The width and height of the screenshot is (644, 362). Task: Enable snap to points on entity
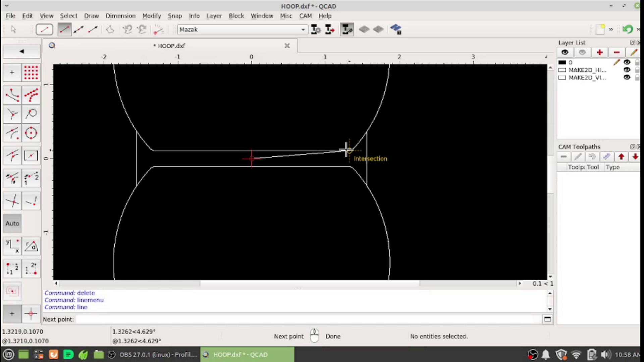coord(31,95)
